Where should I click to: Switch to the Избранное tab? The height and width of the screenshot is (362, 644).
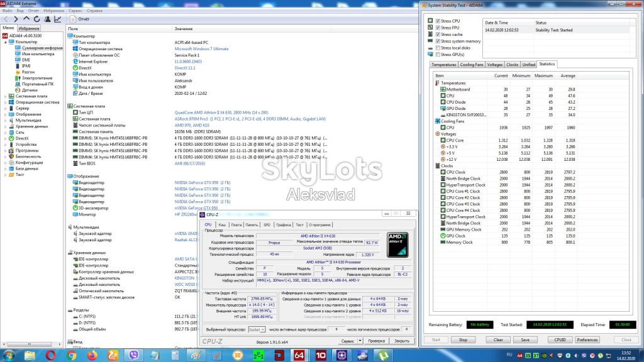(x=29, y=28)
